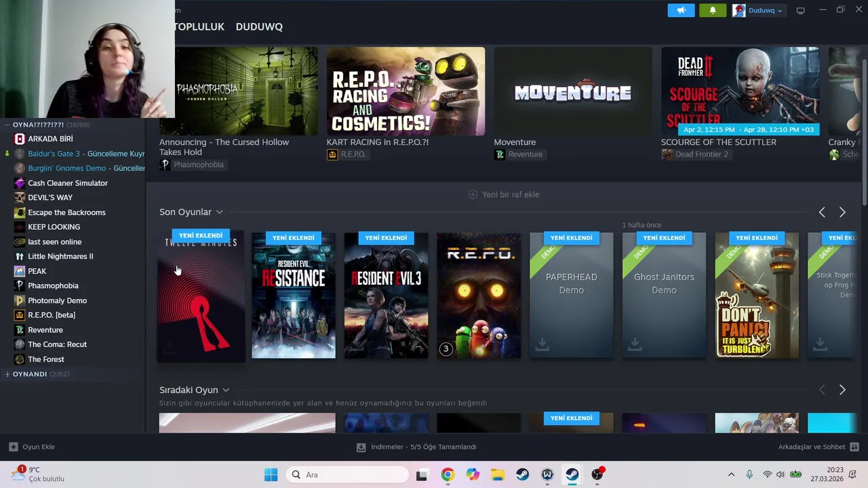The height and width of the screenshot is (488, 868).
Task: Open File Explorer from the taskbar
Action: (498, 474)
